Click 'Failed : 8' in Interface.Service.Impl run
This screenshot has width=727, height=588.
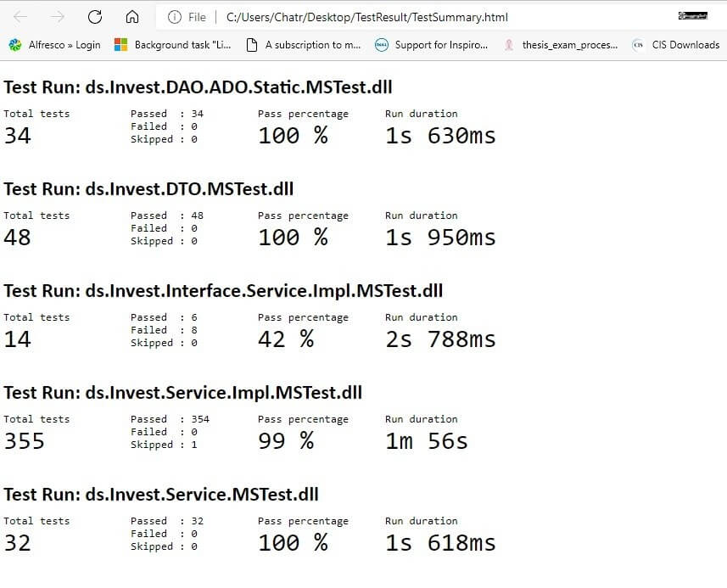tap(164, 330)
